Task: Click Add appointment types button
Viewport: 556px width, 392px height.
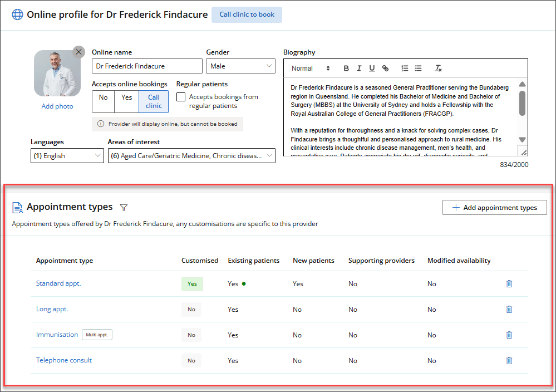Action: click(494, 208)
